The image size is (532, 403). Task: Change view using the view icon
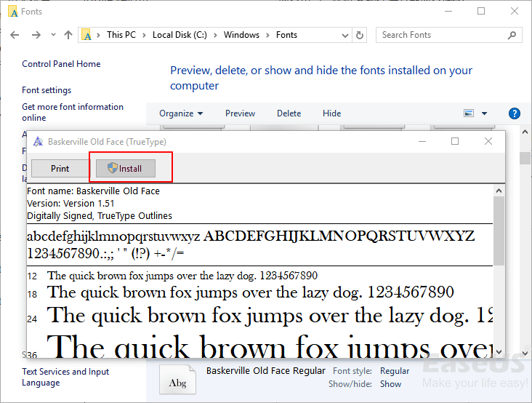[x=469, y=113]
